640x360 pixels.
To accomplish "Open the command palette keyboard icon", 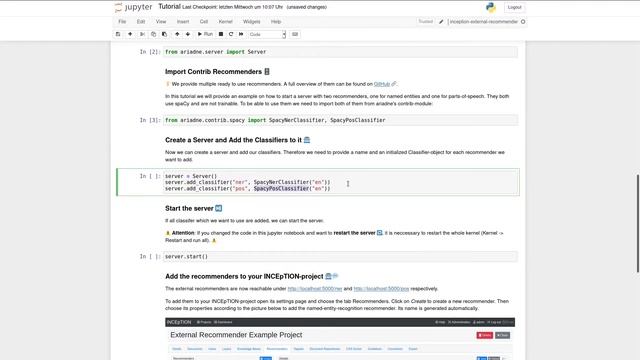I will [295, 34].
